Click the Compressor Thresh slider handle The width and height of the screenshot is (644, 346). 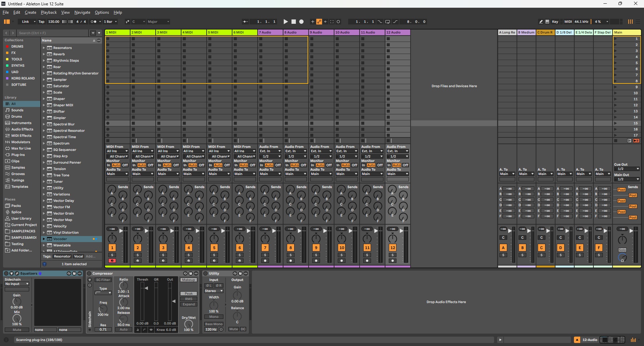(146, 288)
